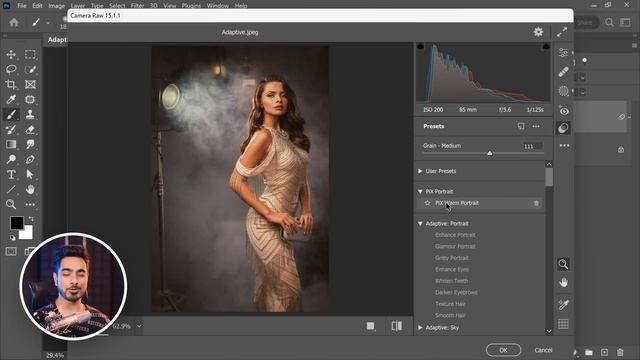This screenshot has width=640, height=360.
Task: Open the Healing bandage tool in Camera Raw
Action: click(x=564, y=72)
